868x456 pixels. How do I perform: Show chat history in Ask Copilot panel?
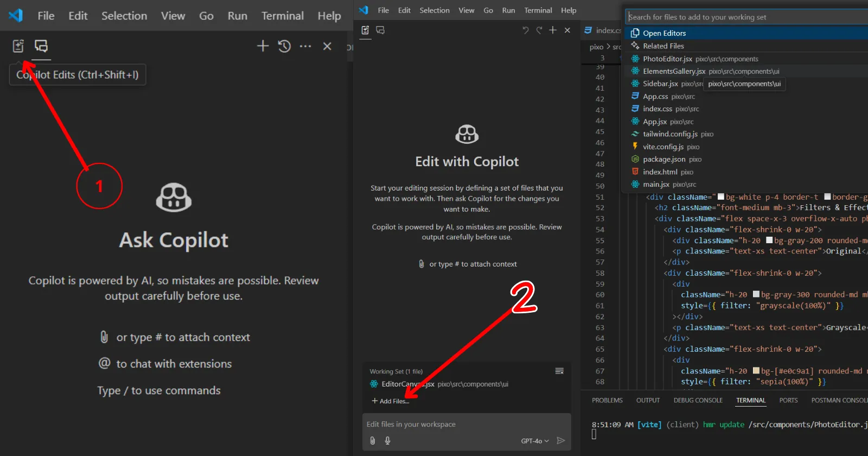tap(284, 46)
